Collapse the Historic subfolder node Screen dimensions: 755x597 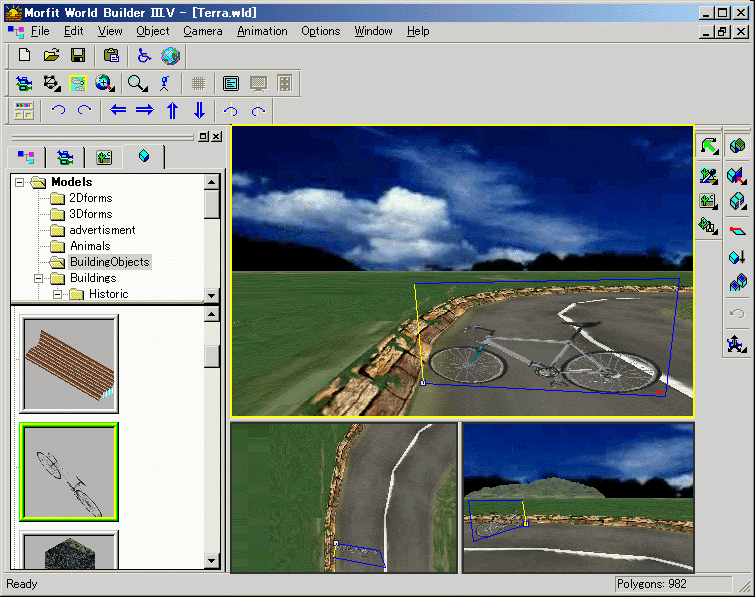point(57,294)
